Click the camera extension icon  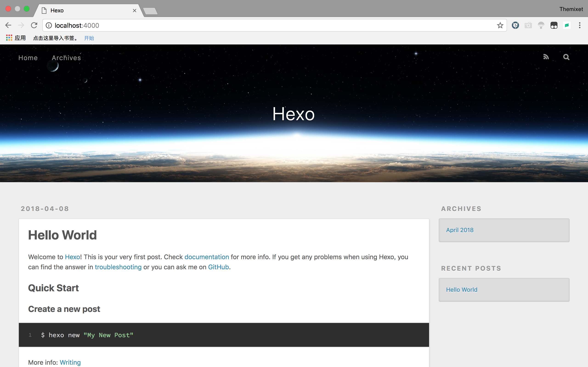point(528,25)
